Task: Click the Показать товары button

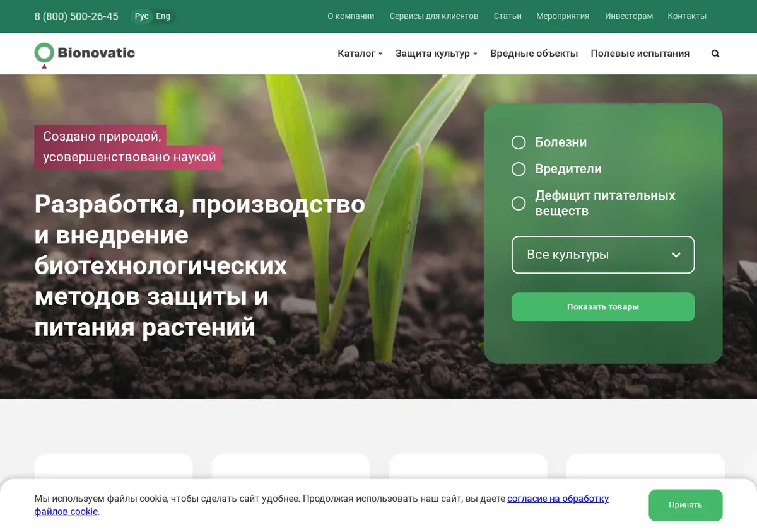Action: point(603,307)
